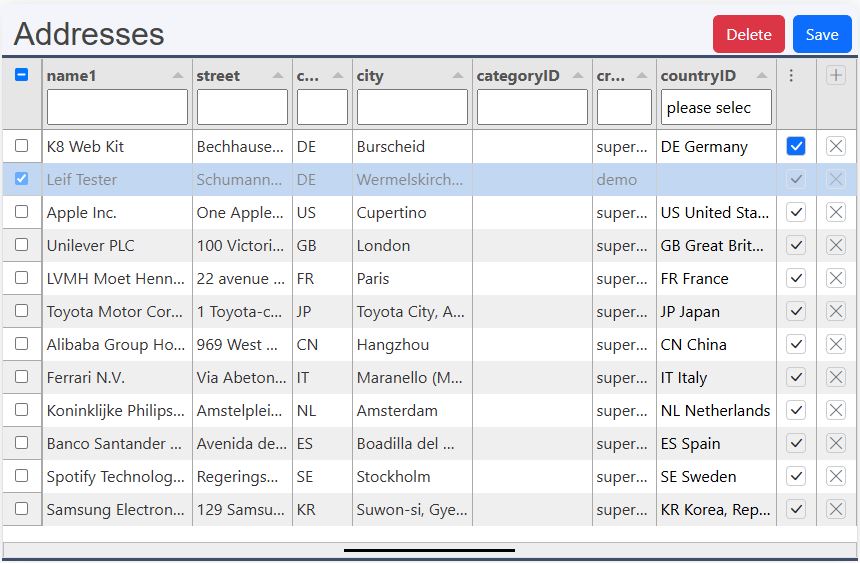
Task: Focus the name1 filter input
Action: click(117, 108)
